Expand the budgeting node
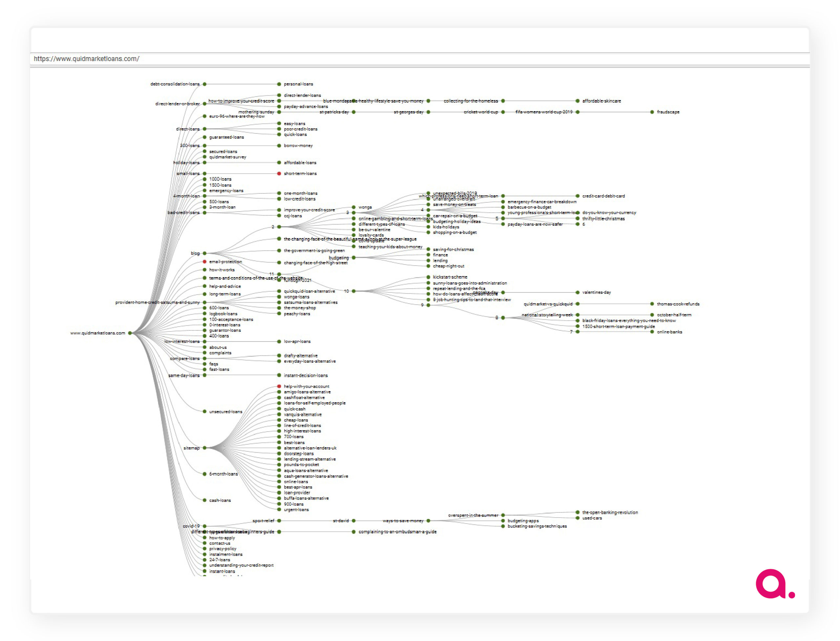Image resolution: width=840 pixels, height=641 pixels. [x=354, y=258]
